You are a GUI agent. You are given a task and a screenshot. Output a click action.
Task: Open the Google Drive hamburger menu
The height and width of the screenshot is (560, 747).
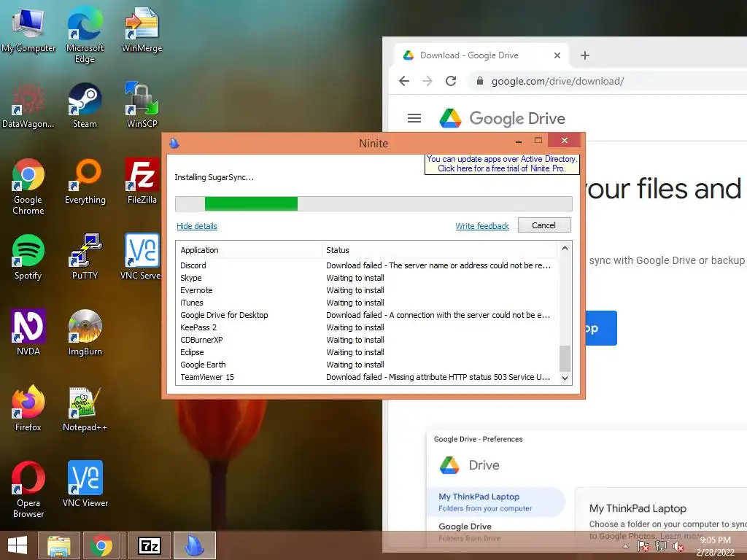click(x=414, y=118)
